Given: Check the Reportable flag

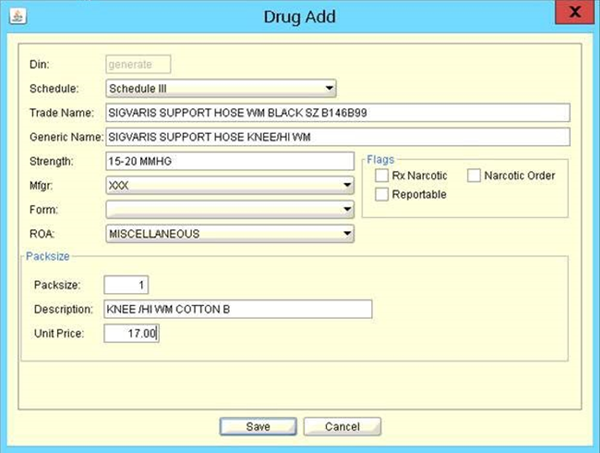Looking at the screenshot, I should [x=382, y=194].
